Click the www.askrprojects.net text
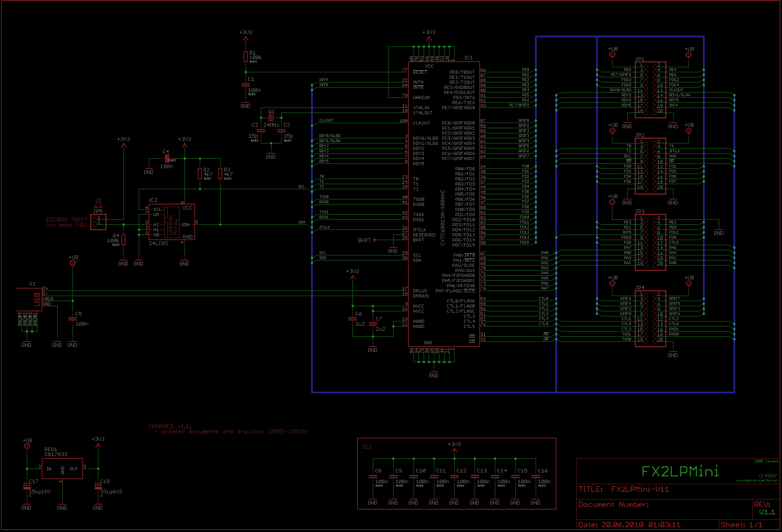Screen dimensions: 782x532 coord(757,480)
